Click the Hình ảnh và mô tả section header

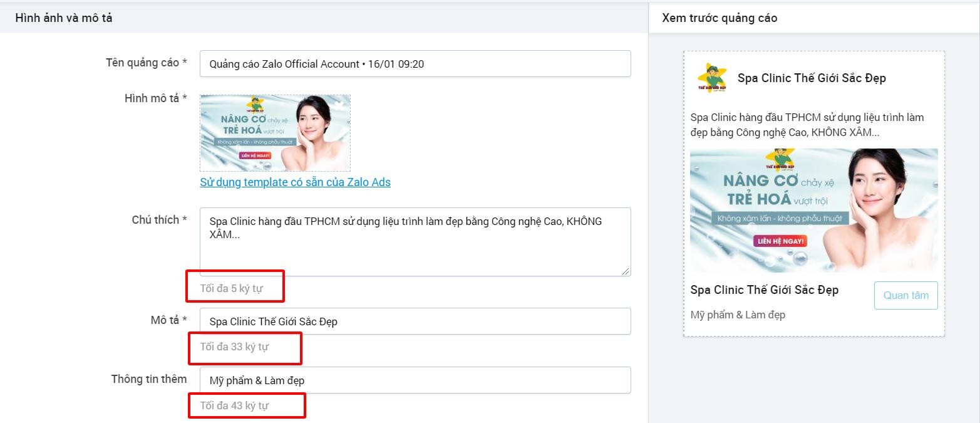[x=64, y=18]
